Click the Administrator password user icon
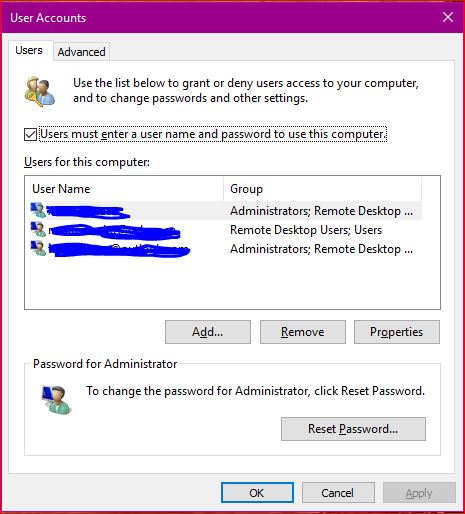 tap(56, 400)
